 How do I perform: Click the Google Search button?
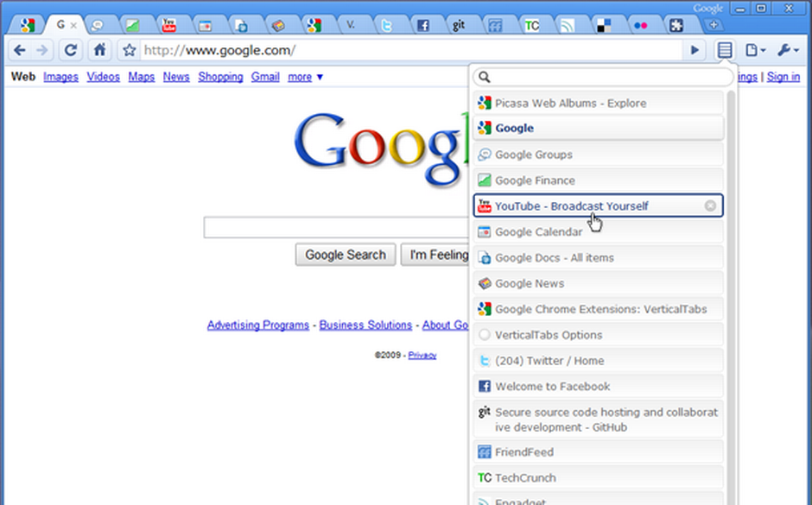[346, 255]
